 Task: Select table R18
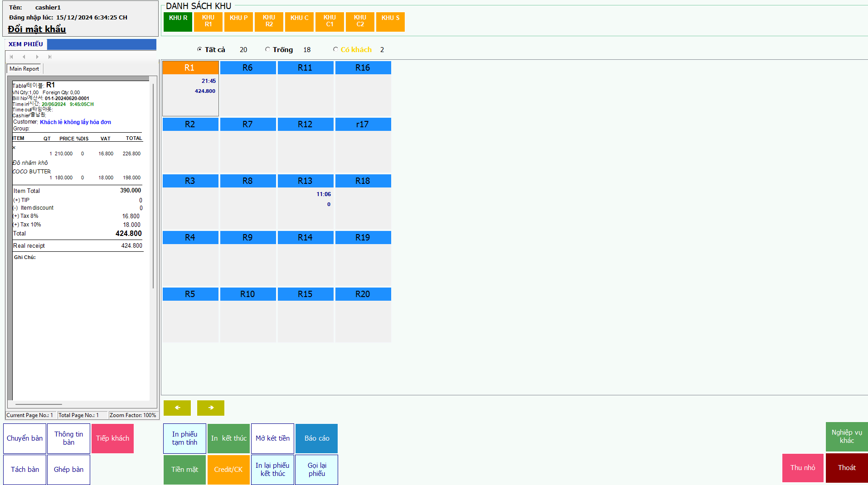pyautogui.click(x=363, y=202)
